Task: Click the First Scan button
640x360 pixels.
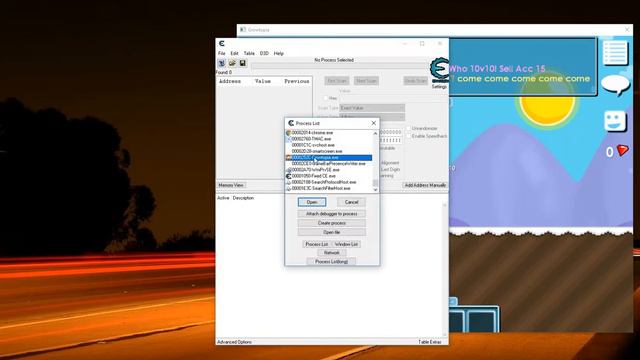Action: click(337, 81)
